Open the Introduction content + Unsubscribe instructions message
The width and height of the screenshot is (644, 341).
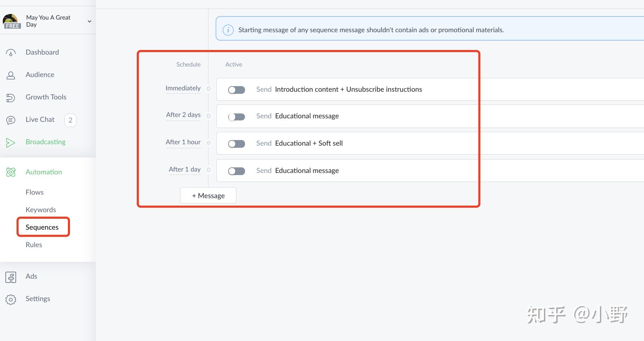coord(348,89)
